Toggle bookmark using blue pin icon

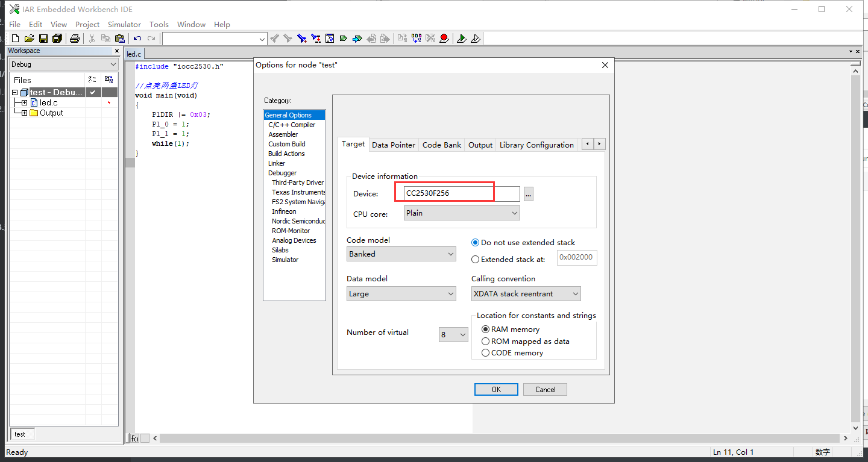[x=301, y=39]
